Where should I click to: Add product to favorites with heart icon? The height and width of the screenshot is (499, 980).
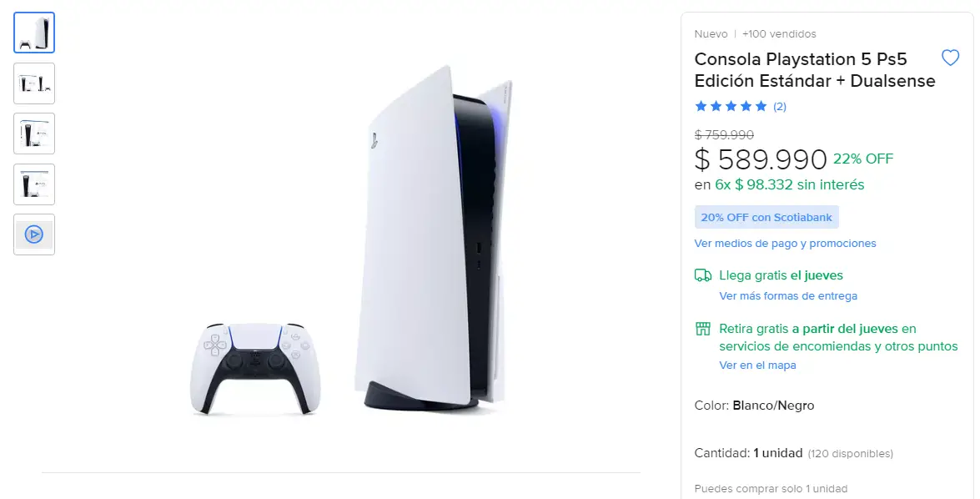(x=950, y=58)
